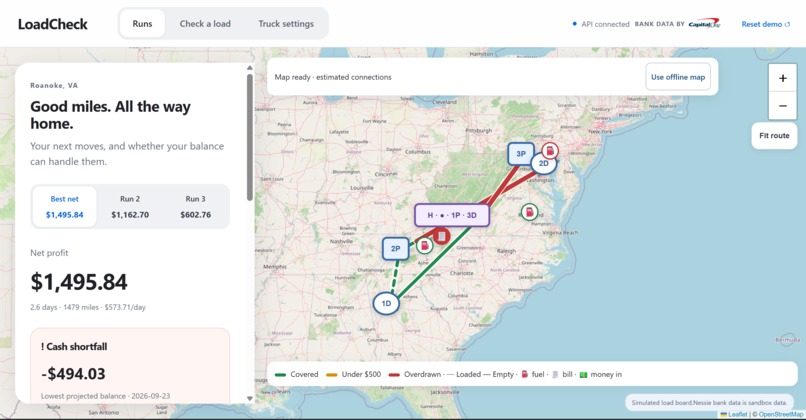
Task: Click the money in icon in legend
Action: pos(583,375)
